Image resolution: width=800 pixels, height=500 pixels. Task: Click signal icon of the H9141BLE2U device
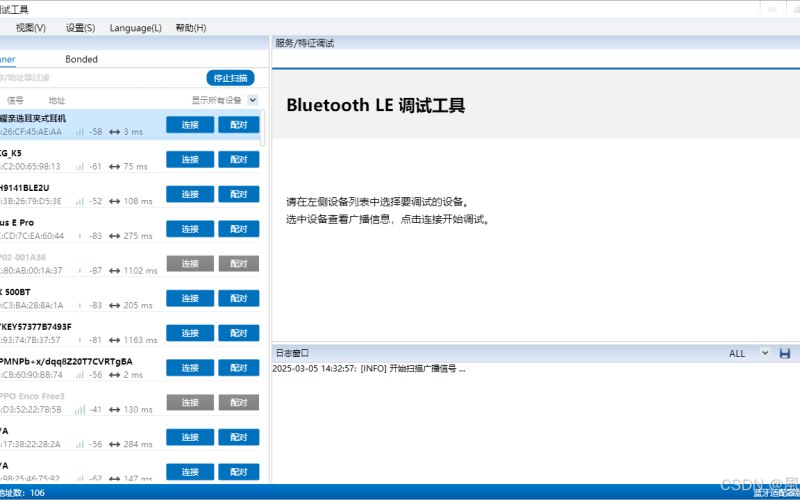click(80, 201)
